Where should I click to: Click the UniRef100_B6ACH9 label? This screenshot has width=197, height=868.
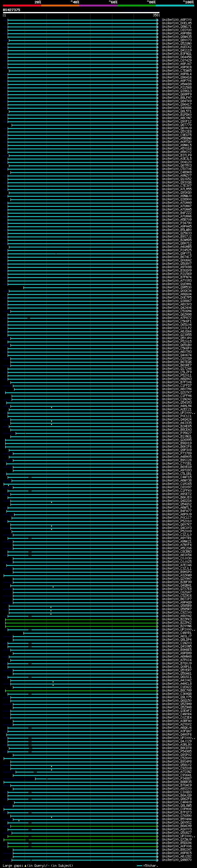pos(177,826)
